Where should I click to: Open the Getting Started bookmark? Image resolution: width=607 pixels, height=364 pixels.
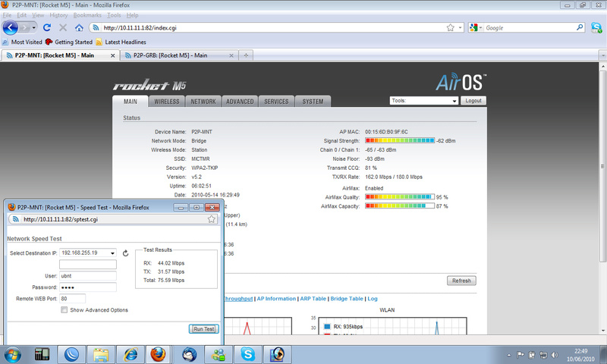pyautogui.click(x=69, y=42)
